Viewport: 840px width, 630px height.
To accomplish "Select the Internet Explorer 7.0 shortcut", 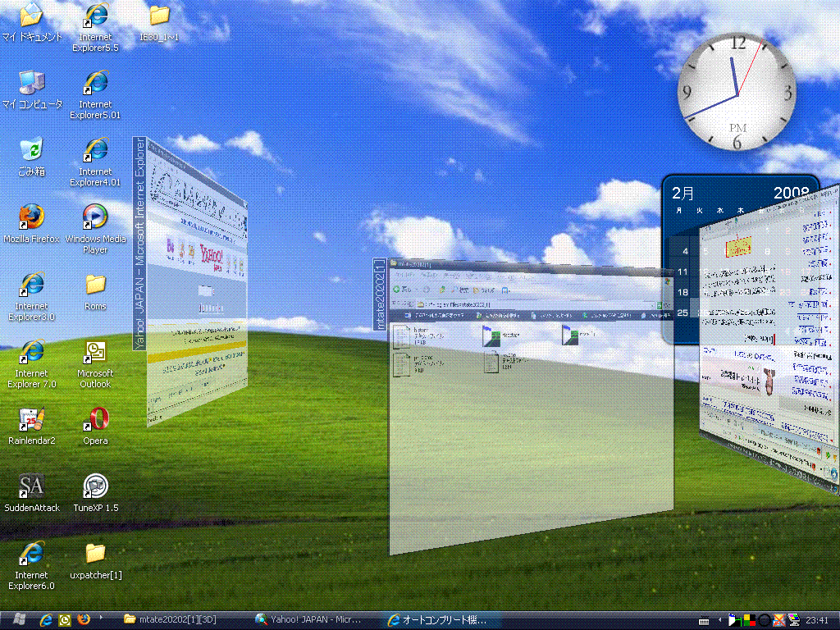I will [x=31, y=353].
